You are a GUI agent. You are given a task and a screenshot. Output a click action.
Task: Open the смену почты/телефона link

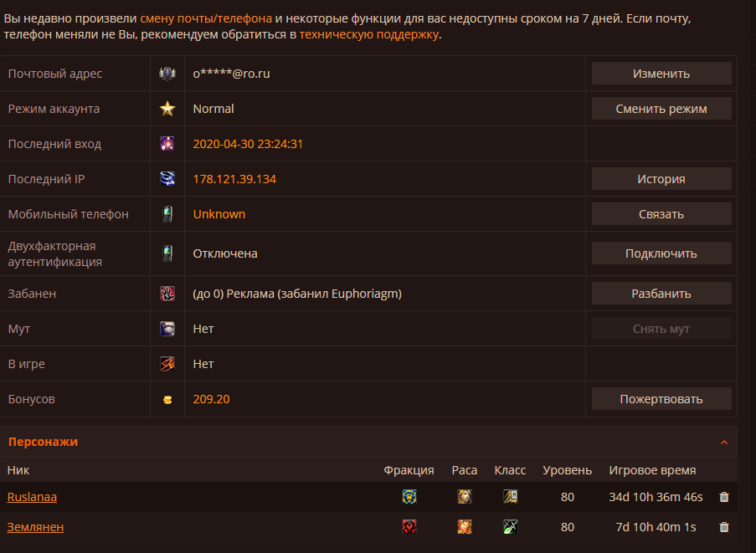[206, 18]
